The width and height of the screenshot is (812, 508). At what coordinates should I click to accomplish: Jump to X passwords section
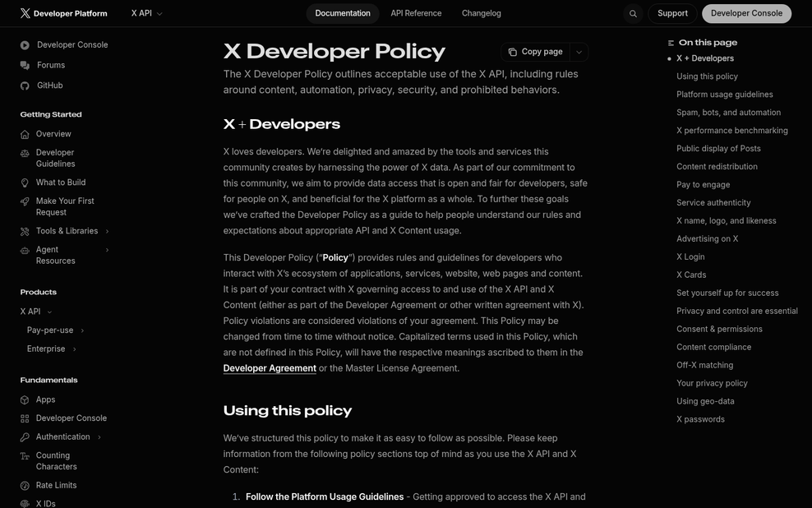tap(700, 420)
